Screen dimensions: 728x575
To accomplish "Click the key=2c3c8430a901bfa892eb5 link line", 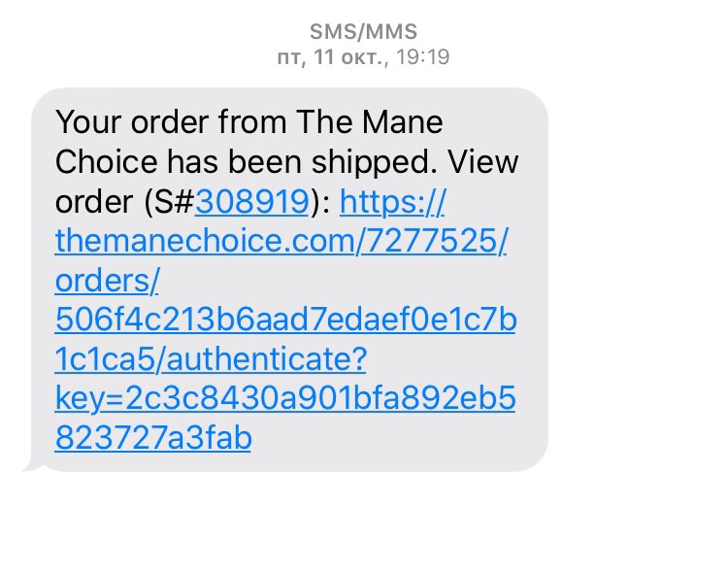I will click(285, 399).
